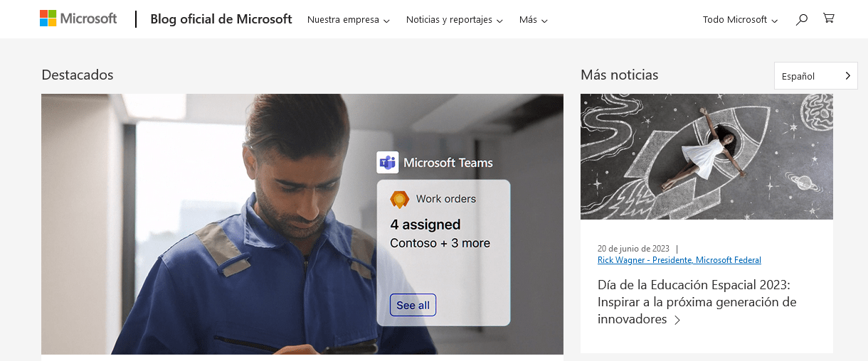Expand the Nuestra empresa menu

pos(348,20)
